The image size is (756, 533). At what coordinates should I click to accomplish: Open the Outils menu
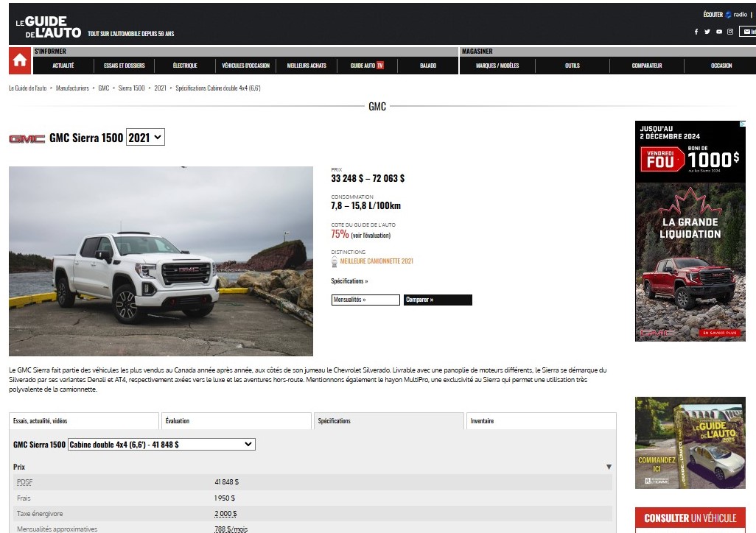573,66
